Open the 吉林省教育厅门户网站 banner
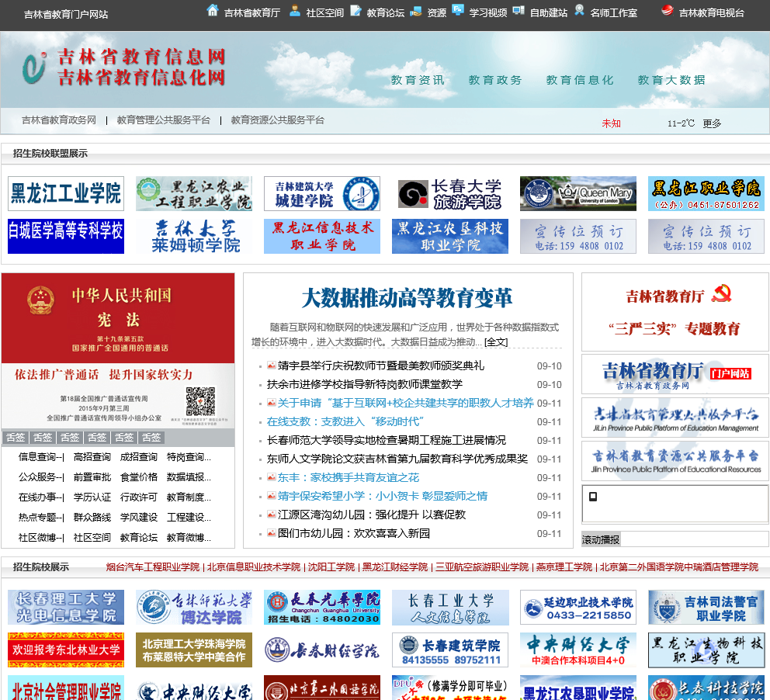This screenshot has width=770, height=700. tap(675, 374)
